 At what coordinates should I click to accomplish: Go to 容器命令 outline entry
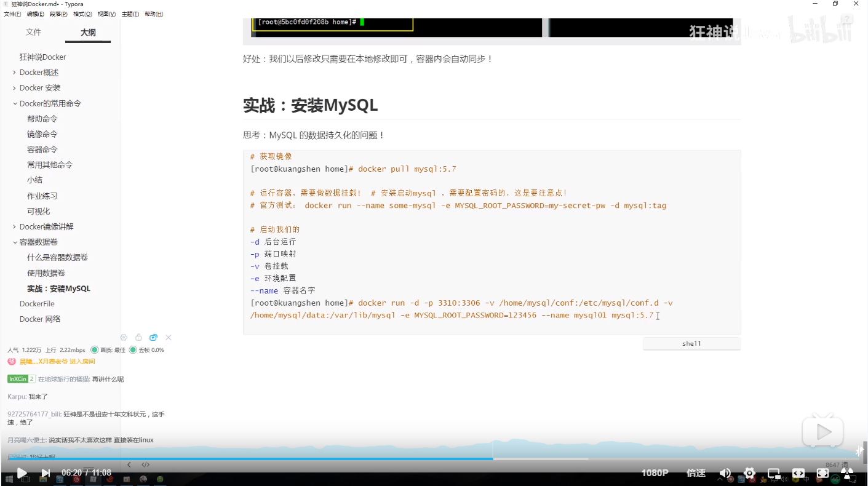[x=42, y=149]
